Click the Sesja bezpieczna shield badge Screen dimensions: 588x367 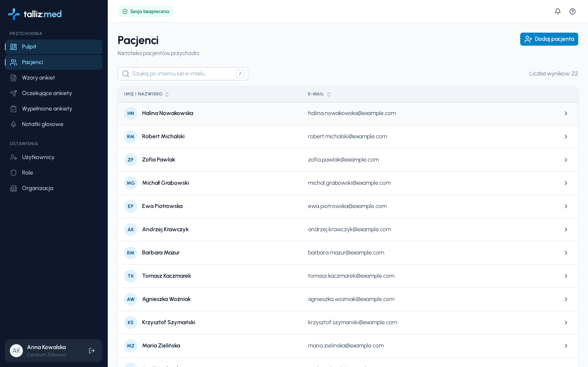[145, 11]
